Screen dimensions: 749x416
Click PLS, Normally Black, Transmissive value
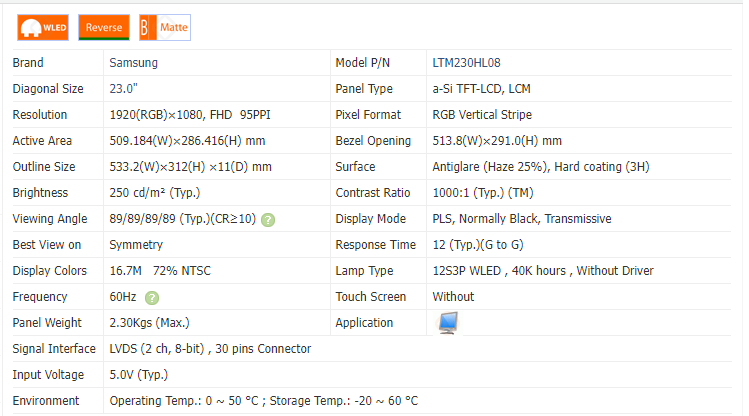[522, 219]
